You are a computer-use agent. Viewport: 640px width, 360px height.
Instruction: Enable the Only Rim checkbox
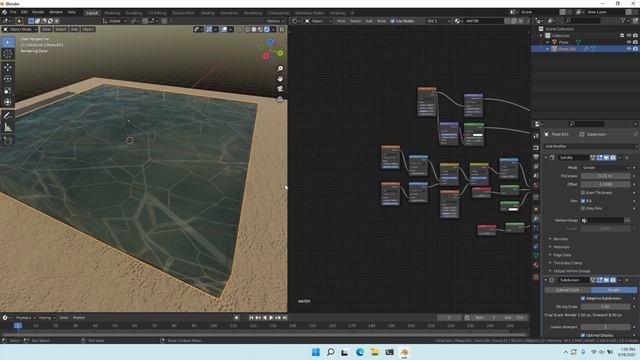tap(583, 208)
